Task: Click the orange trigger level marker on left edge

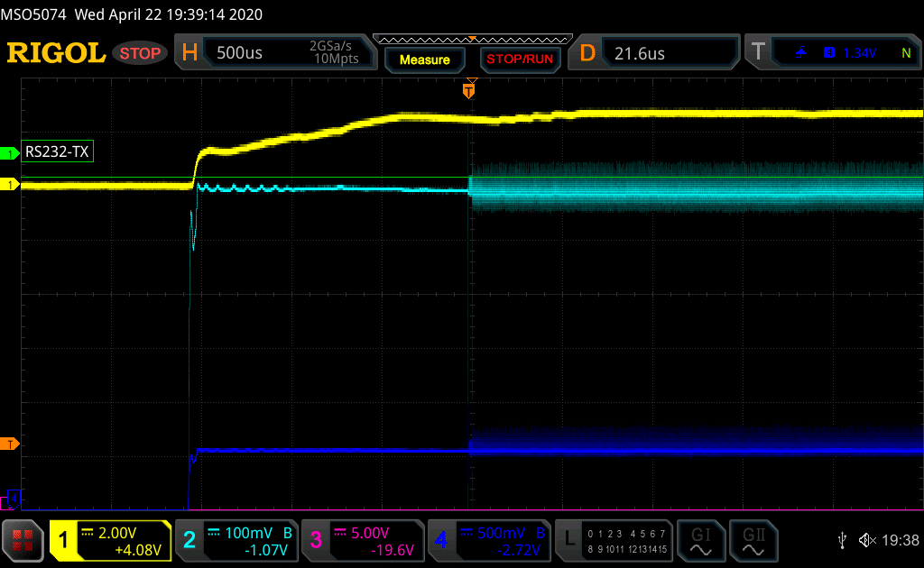Action: [x=11, y=444]
